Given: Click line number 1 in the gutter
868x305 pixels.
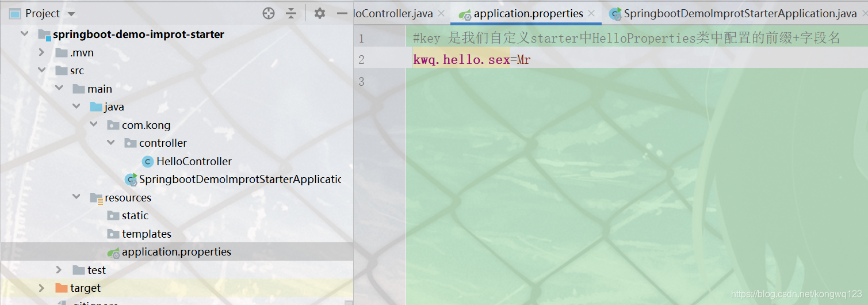Looking at the screenshot, I should pos(361,39).
